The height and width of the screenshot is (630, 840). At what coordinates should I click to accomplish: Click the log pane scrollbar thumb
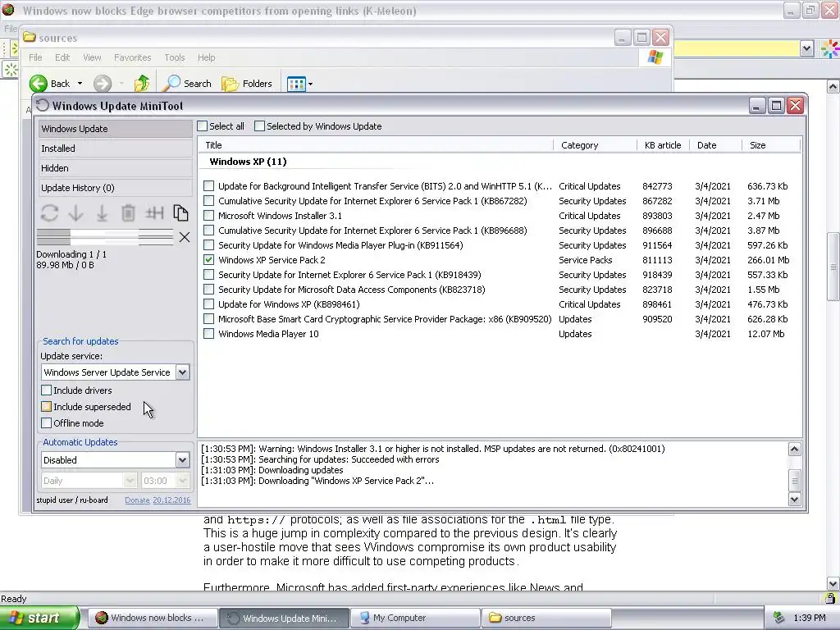(794, 481)
